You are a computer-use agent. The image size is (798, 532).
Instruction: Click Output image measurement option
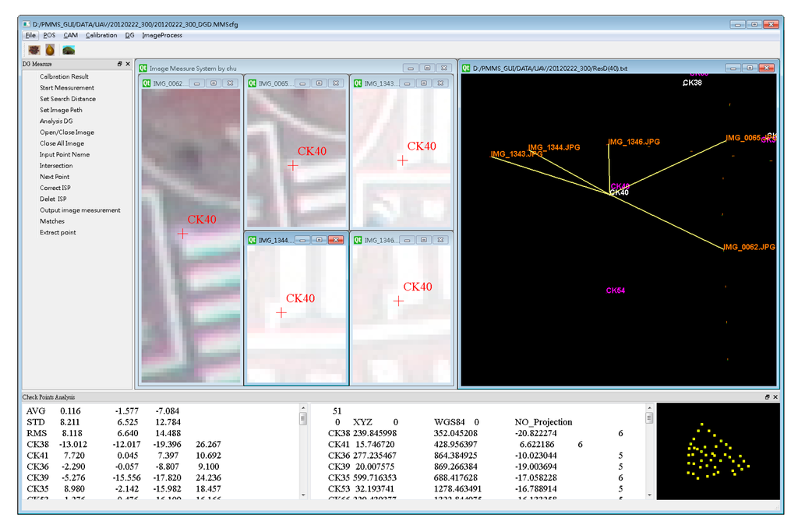point(80,210)
